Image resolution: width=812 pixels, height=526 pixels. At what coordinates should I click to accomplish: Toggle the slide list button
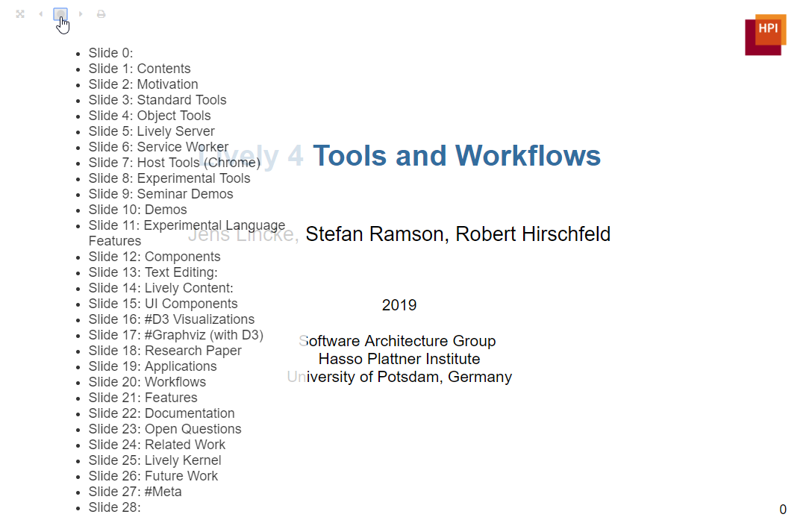[x=60, y=14]
